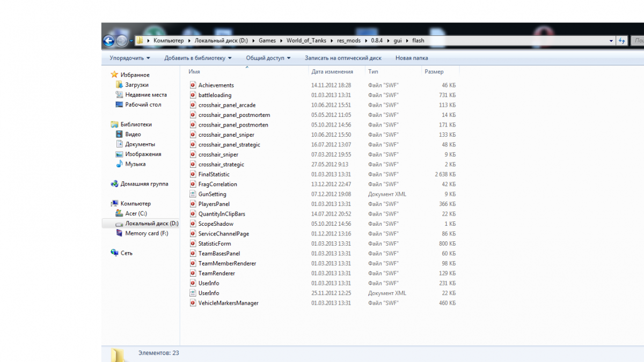
Task: Click the Forward navigation arrow button
Action: [x=122, y=41]
